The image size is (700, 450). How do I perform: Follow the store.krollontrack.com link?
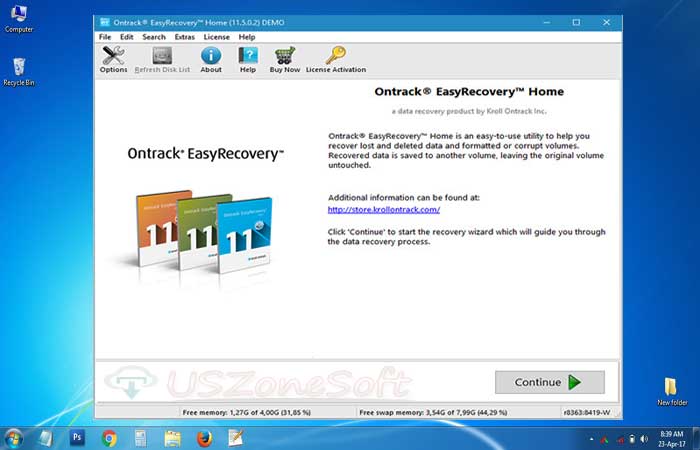(x=383, y=209)
